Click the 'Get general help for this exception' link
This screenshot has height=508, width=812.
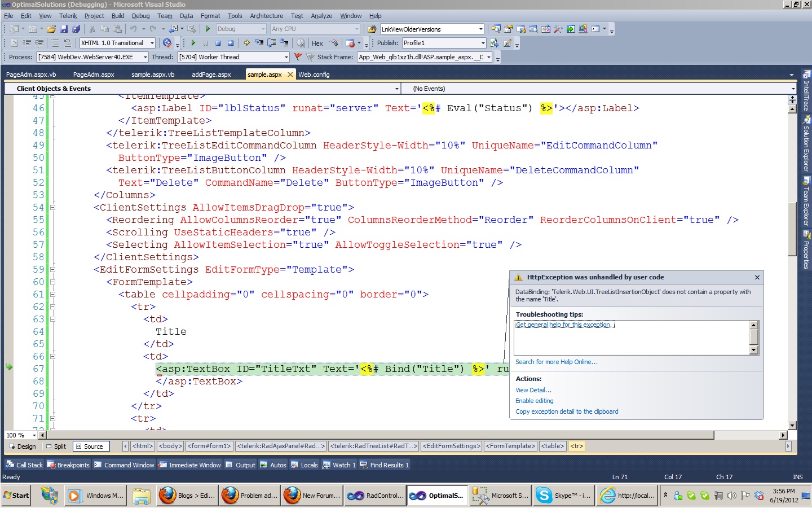coord(564,325)
